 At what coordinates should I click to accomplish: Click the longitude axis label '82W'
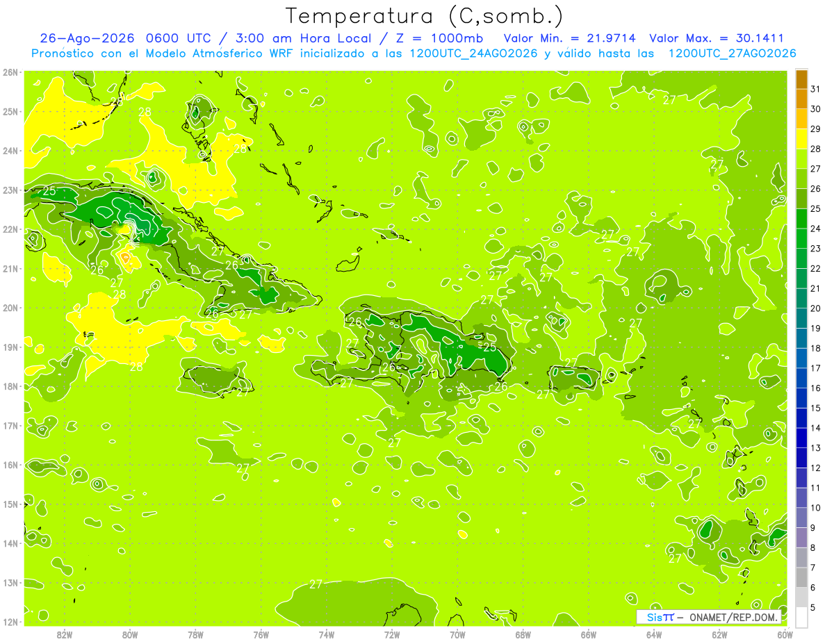[64, 634]
